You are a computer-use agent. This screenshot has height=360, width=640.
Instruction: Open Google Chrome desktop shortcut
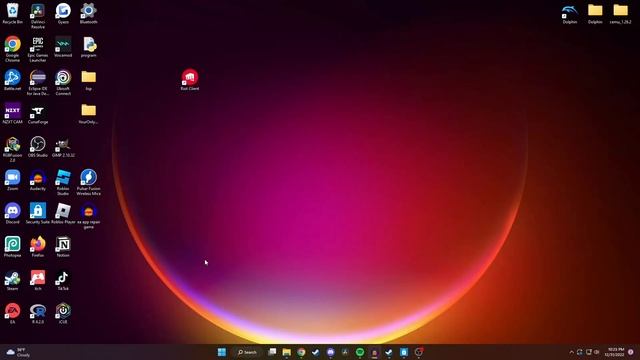tap(13, 49)
